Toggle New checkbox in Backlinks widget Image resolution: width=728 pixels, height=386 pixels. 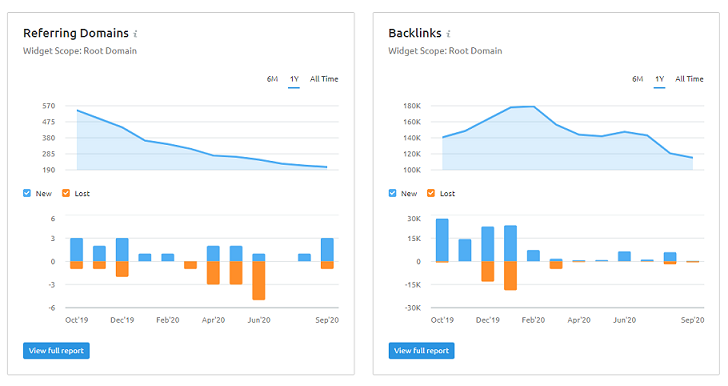coord(392,193)
